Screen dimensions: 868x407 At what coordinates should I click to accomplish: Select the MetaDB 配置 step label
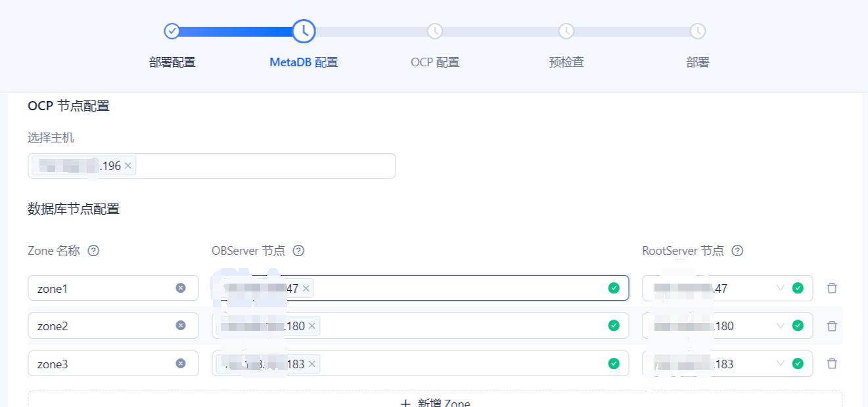(304, 62)
